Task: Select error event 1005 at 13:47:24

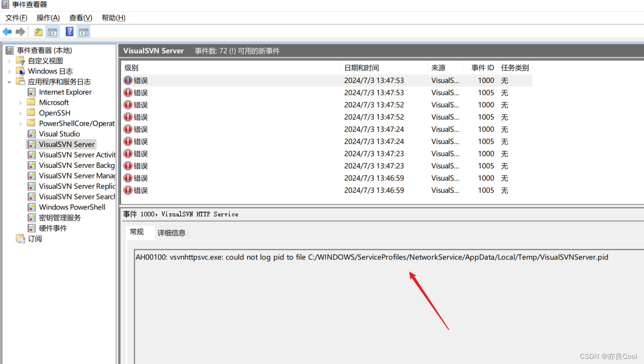Action: pyautogui.click(x=327, y=141)
